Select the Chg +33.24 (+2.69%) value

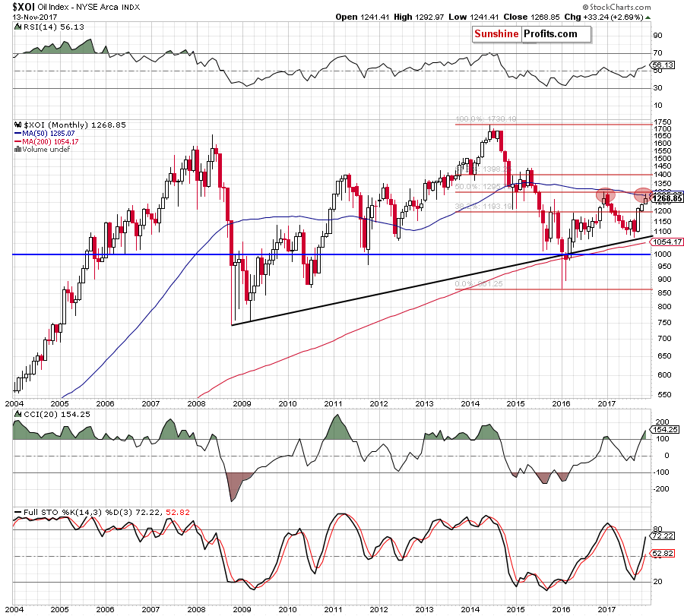[x=603, y=17]
